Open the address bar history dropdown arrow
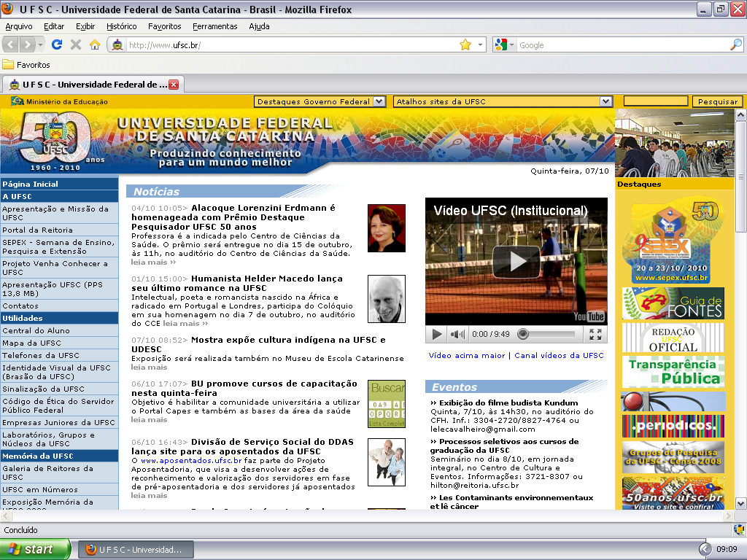Image resolution: width=747 pixels, height=560 pixels. tap(481, 45)
